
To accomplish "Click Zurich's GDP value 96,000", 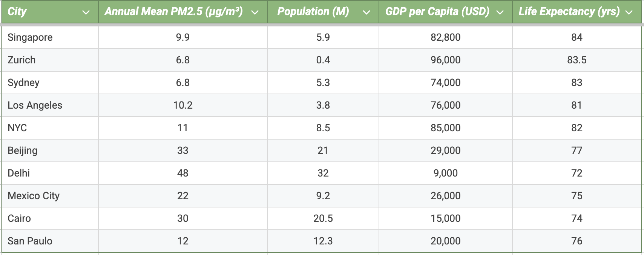I will (446, 60).
